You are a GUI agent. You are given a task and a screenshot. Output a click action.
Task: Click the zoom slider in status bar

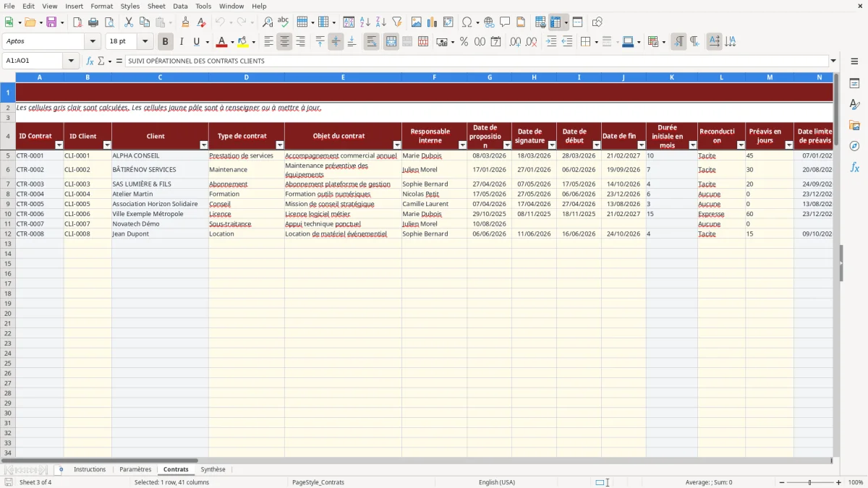809,482
